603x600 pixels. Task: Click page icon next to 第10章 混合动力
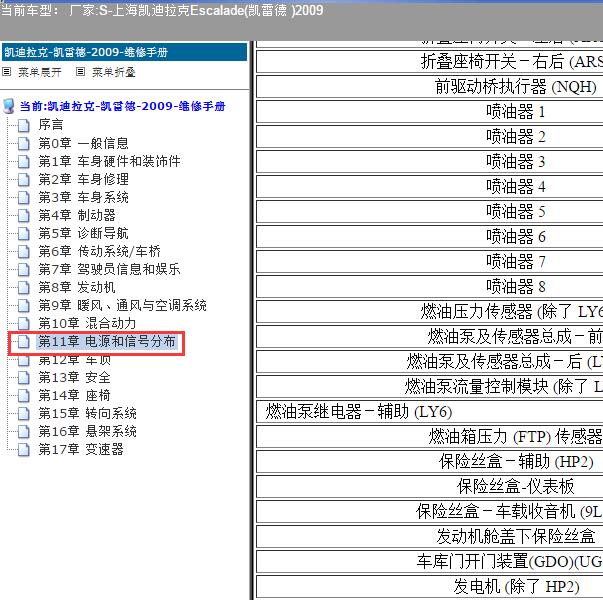pos(24,323)
